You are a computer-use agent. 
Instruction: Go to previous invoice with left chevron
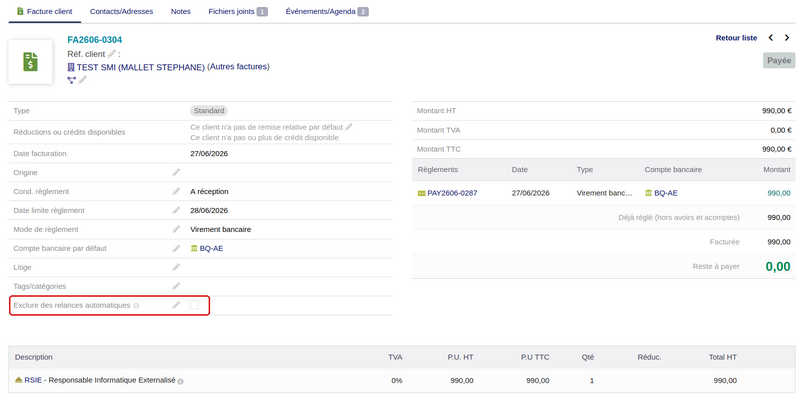click(771, 38)
